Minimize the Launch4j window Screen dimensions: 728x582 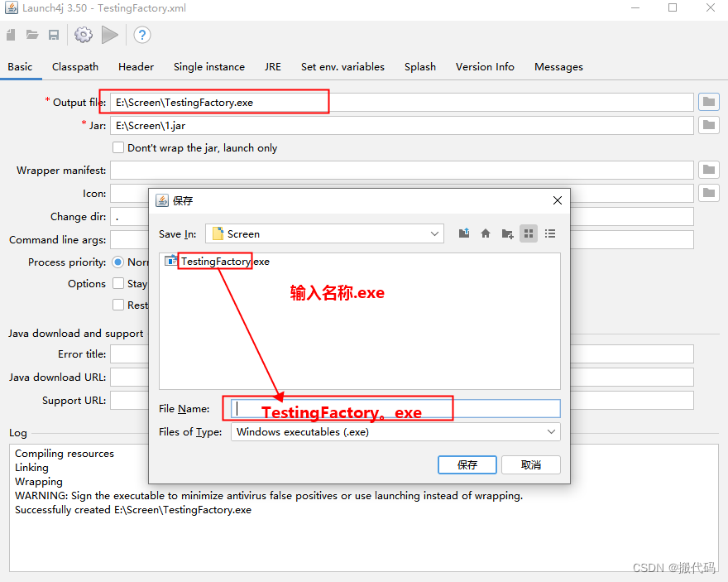635,8
